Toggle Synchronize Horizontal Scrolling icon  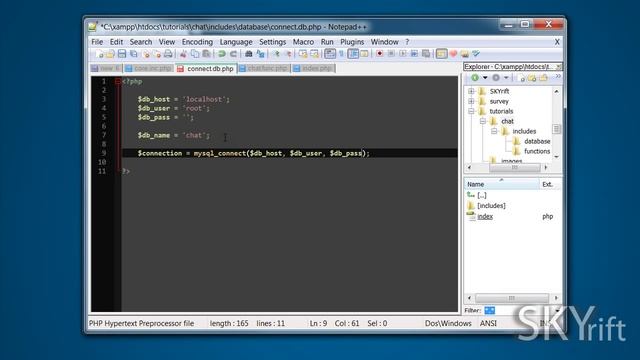point(315,54)
